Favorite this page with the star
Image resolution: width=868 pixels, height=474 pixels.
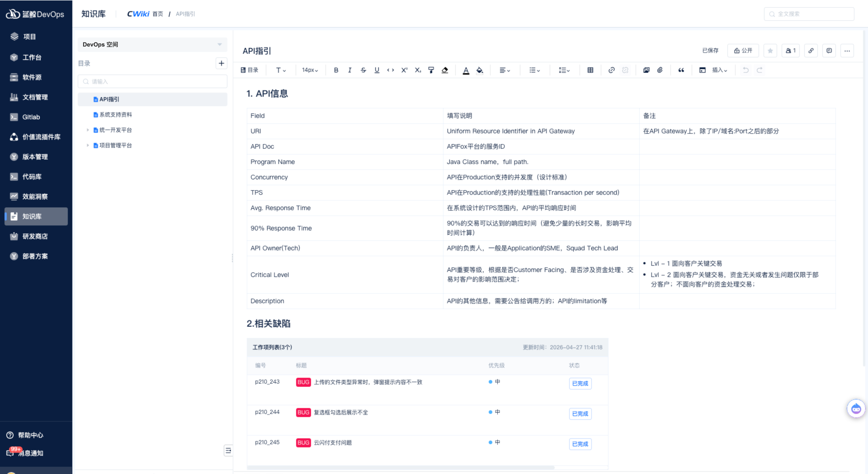tap(770, 51)
